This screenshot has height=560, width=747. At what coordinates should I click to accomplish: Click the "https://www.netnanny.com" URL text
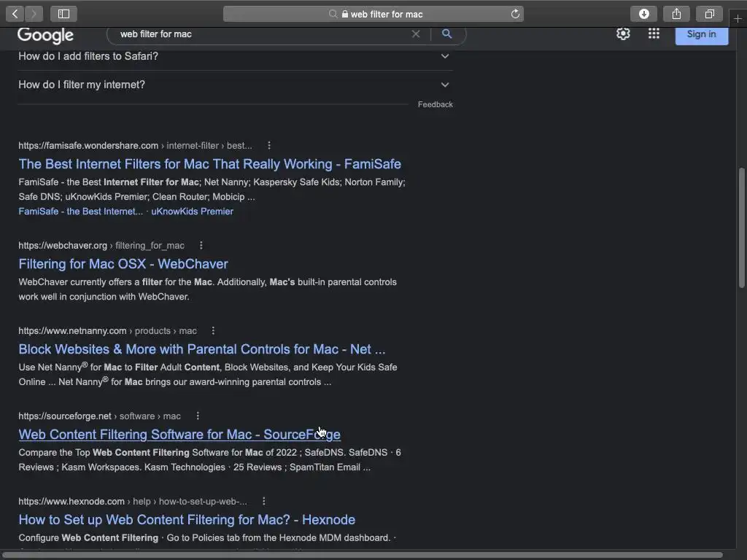click(x=72, y=330)
